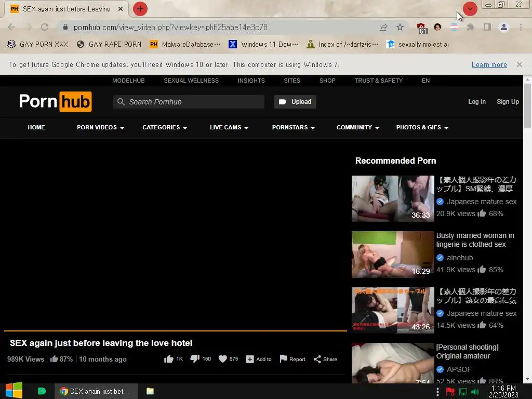
Task: Click the black video player area
Action: pos(176,234)
